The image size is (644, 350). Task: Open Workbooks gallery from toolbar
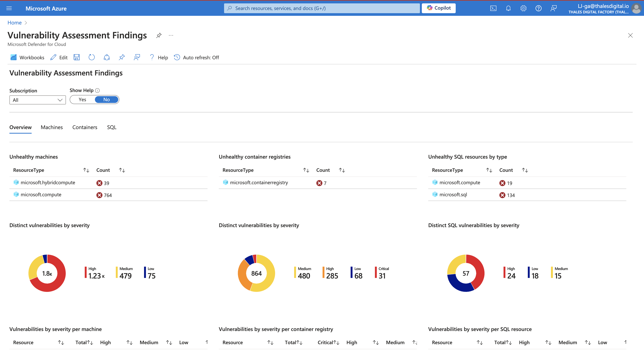[27, 57]
